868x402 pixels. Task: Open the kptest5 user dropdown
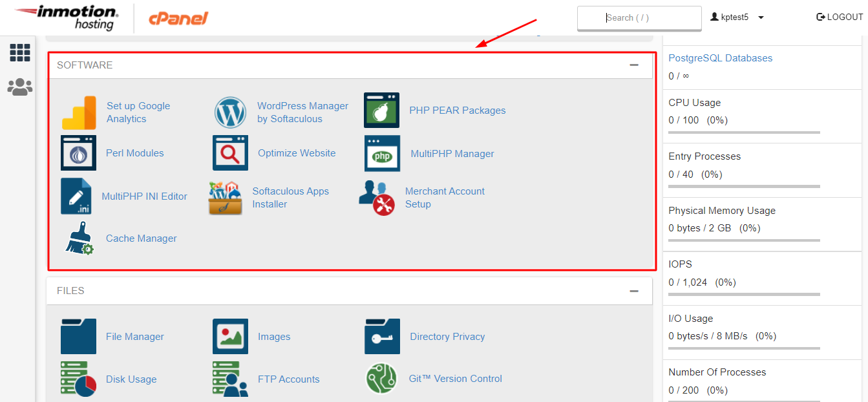click(737, 17)
